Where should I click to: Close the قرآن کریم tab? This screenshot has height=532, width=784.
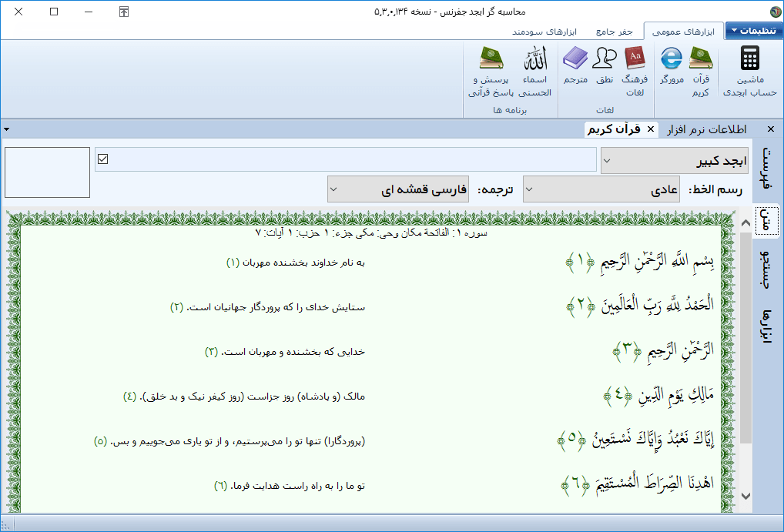[651, 129]
